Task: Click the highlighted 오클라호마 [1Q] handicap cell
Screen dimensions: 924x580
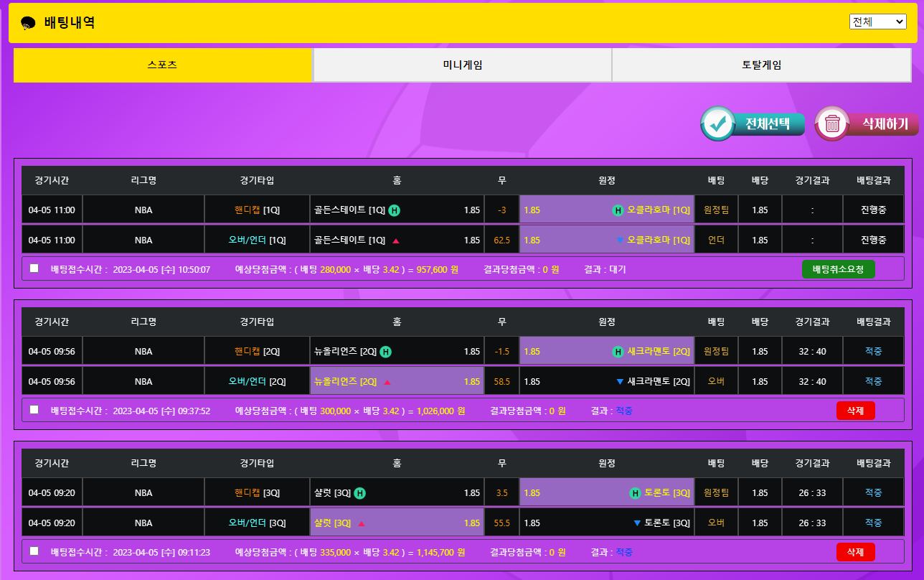Action: pyautogui.click(x=606, y=210)
